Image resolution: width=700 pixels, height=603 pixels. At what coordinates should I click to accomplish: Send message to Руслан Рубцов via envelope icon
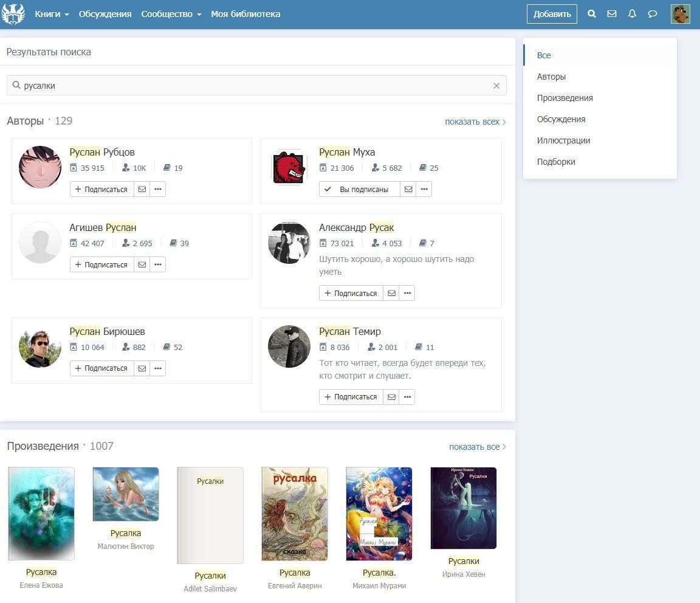coord(142,189)
